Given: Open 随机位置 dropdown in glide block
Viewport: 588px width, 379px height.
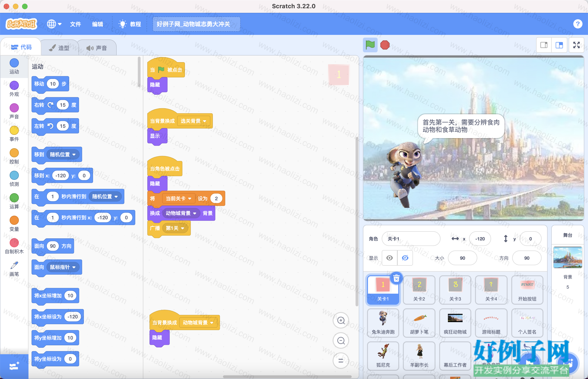Looking at the screenshot, I should pyautogui.click(x=105, y=196).
